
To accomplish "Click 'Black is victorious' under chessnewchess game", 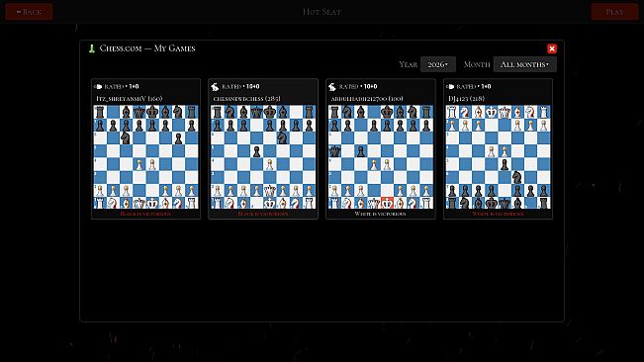I will coord(263,214).
